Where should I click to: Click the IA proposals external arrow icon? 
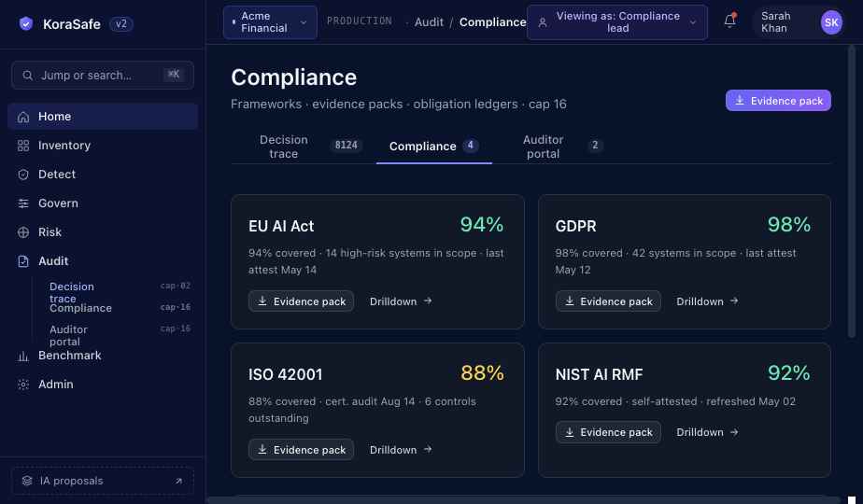click(x=179, y=481)
